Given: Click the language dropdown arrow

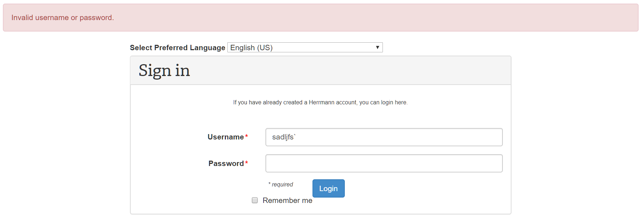Looking at the screenshot, I should [377, 48].
